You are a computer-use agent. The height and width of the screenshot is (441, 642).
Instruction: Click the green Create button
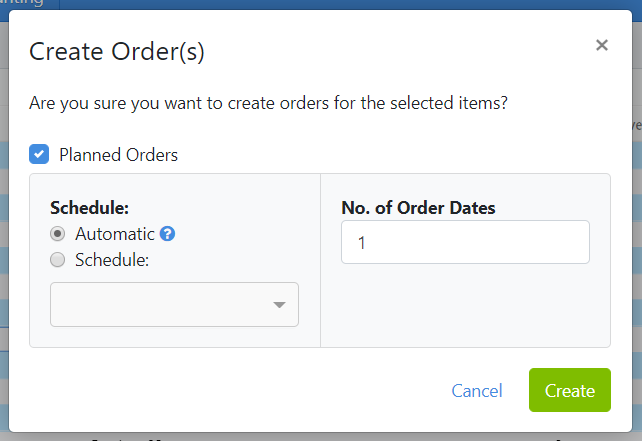pyautogui.click(x=569, y=391)
